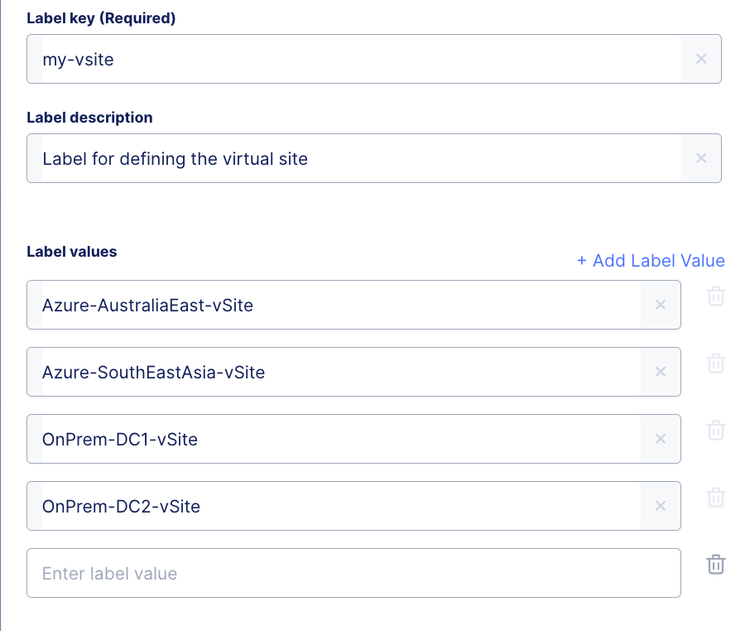Click into the OnPrem-DC2-vSite value field
The image size is (750, 631).
[330, 506]
